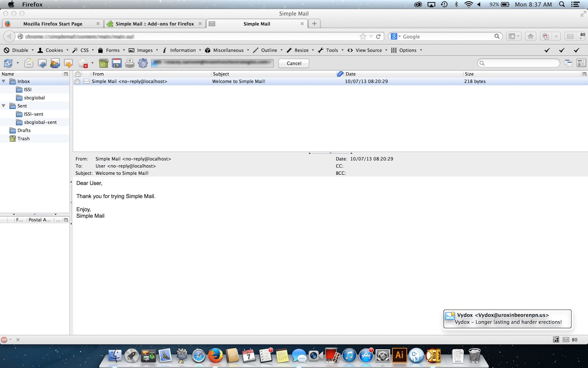The image size is (588, 368).
Task: Click the second checkmark in Web Developer toolbar
Action: coord(562,50)
